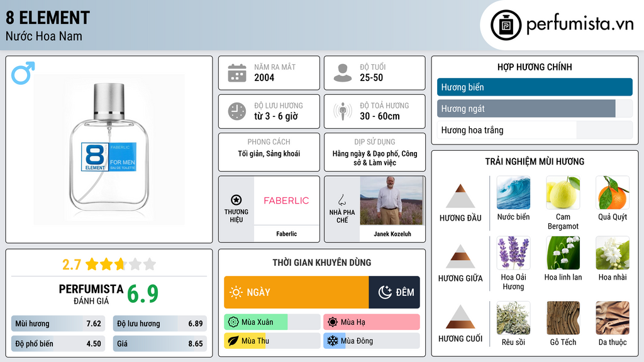This screenshot has width=644, height=362.
Task: Click the sun icon beside Mùa Hạ
Action: pyautogui.click(x=333, y=322)
